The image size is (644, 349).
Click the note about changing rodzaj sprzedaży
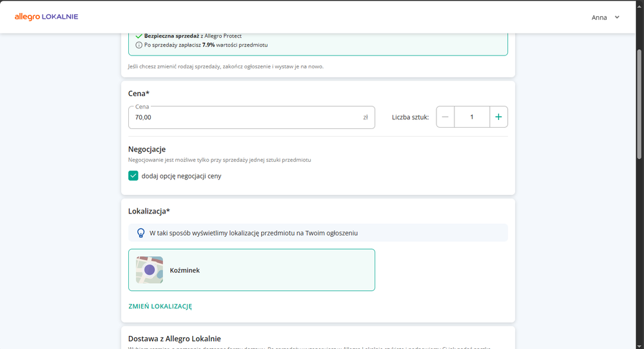point(226,66)
